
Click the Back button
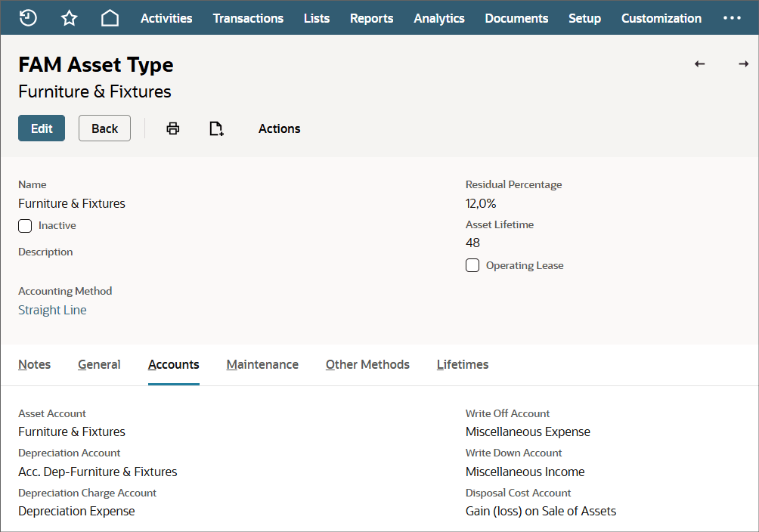[x=104, y=128]
